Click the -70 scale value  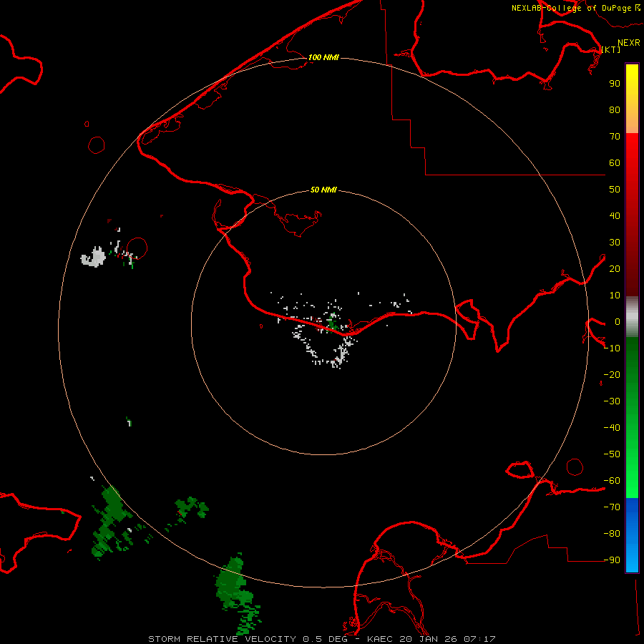[612, 507]
